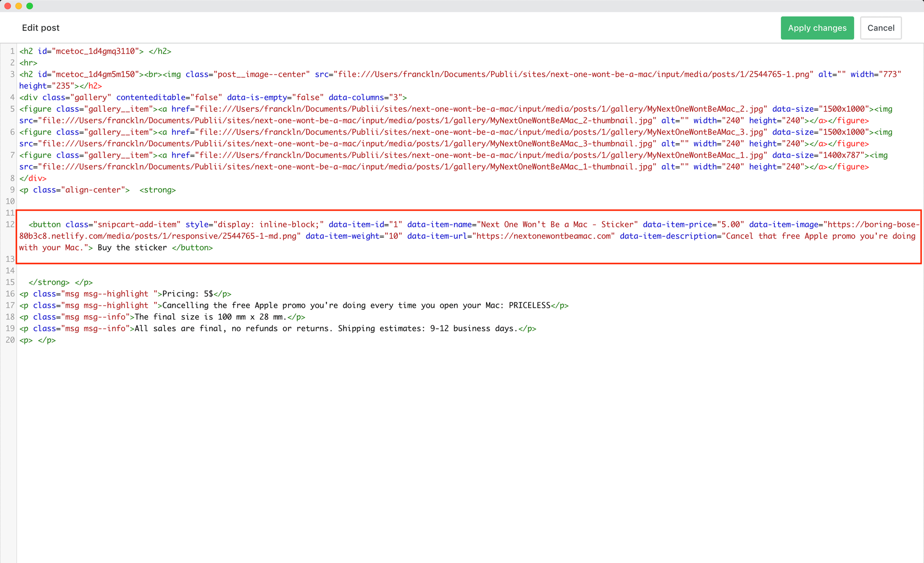The height and width of the screenshot is (563, 924).
Task: Click the green maximize window button
Action: point(30,6)
